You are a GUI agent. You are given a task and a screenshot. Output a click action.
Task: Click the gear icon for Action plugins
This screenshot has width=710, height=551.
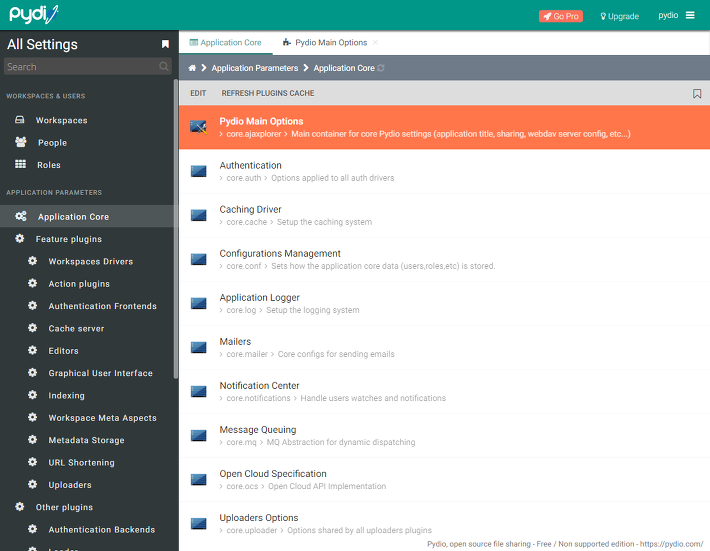click(x=32, y=283)
